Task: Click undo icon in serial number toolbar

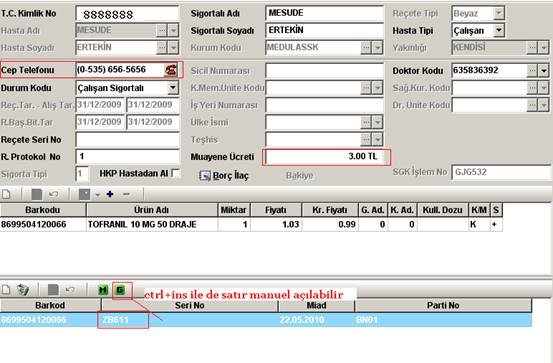Action: 70,290
